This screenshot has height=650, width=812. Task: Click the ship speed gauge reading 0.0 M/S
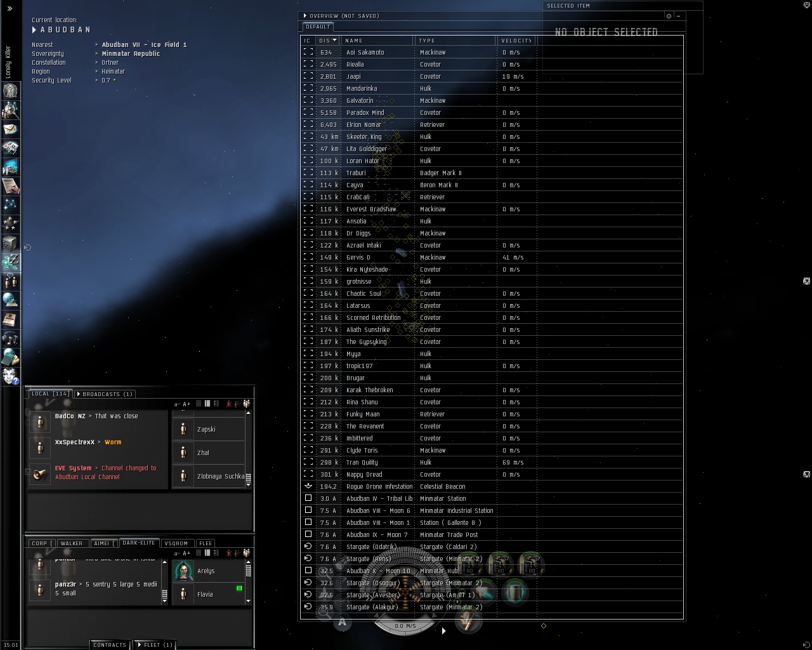405,626
